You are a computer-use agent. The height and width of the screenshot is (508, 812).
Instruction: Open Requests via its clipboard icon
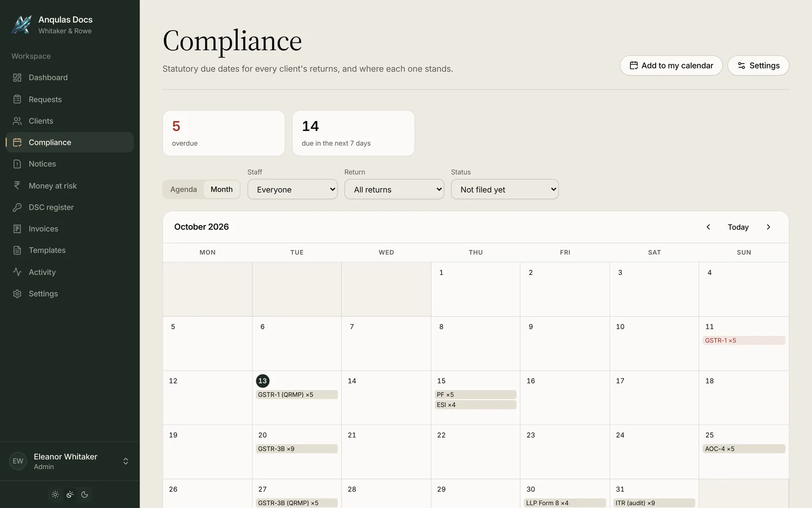[x=17, y=100]
